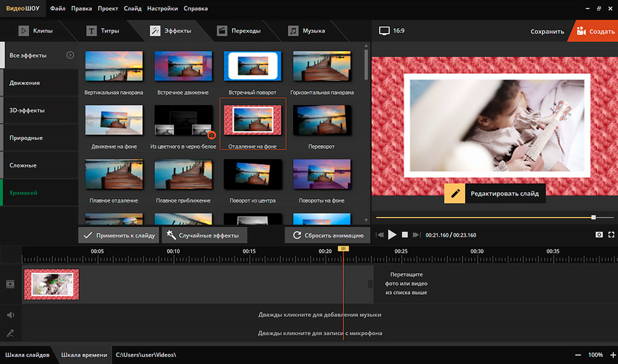Select the Плавное отдаление effect thumbnail
Screen dimensions: 618x364
click(x=114, y=175)
